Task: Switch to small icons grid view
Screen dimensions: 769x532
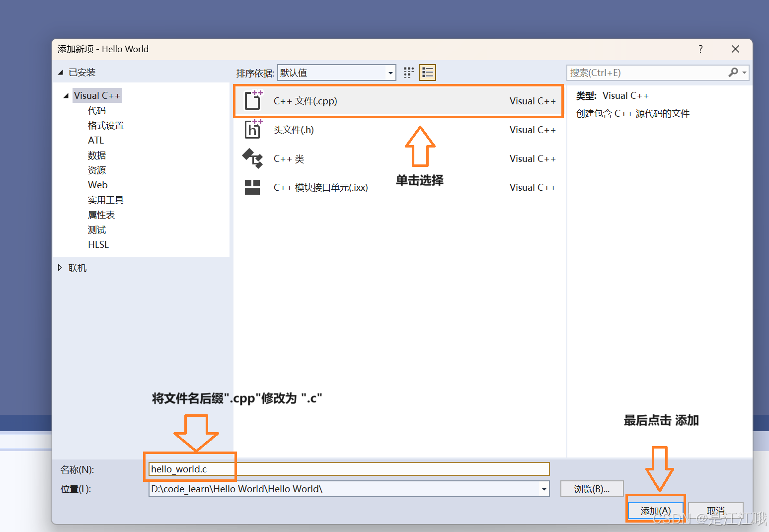Action: (x=409, y=73)
